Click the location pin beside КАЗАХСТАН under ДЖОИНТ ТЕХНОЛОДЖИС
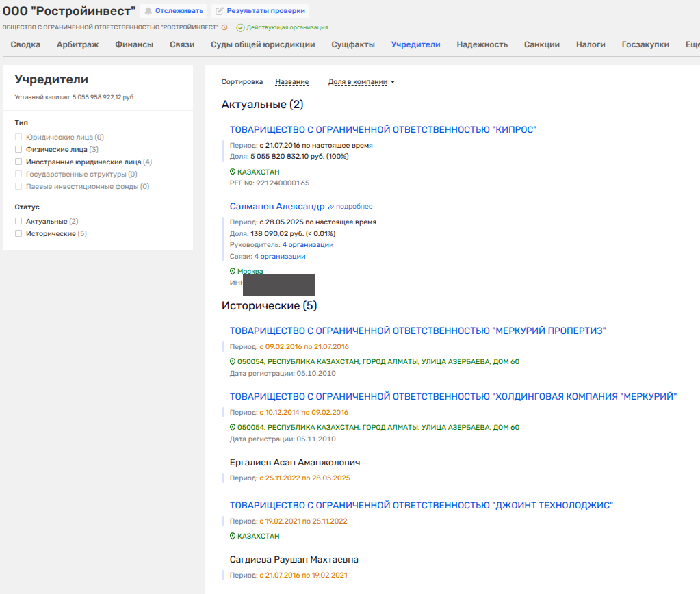Viewport: 700px width, 594px height. click(x=232, y=536)
